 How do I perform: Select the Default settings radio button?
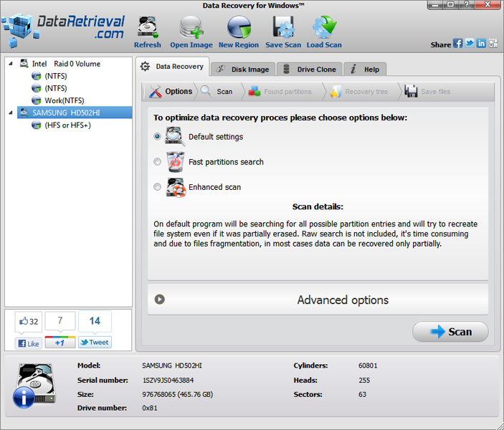pyautogui.click(x=157, y=136)
